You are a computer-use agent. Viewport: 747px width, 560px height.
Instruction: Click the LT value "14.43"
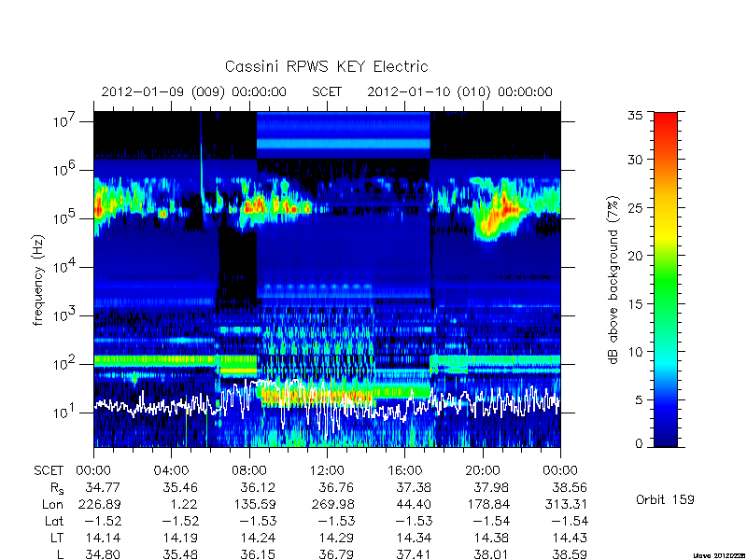(x=570, y=538)
